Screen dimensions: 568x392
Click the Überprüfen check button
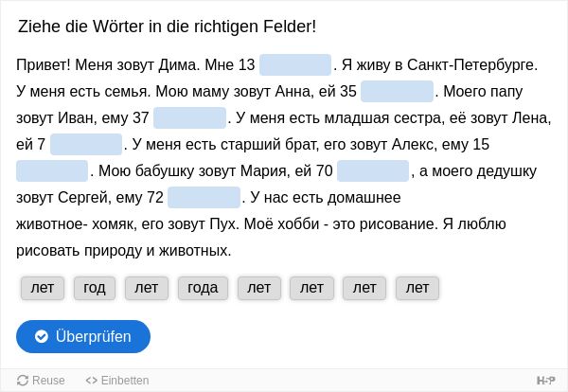click(83, 336)
